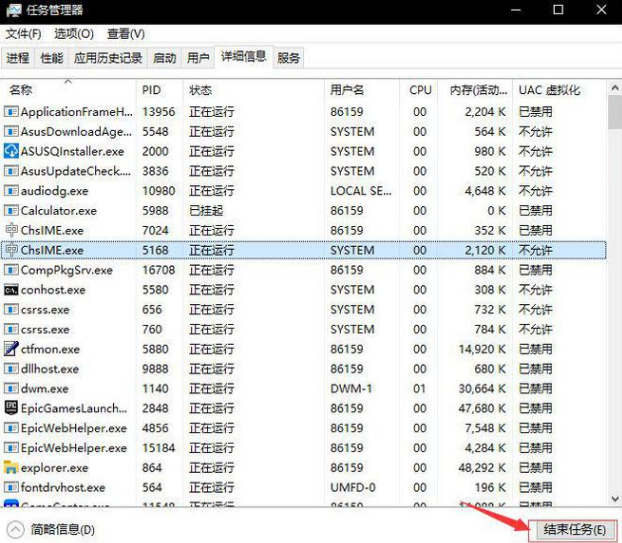Click the DWM-1 user name cell

click(x=351, y=389)
